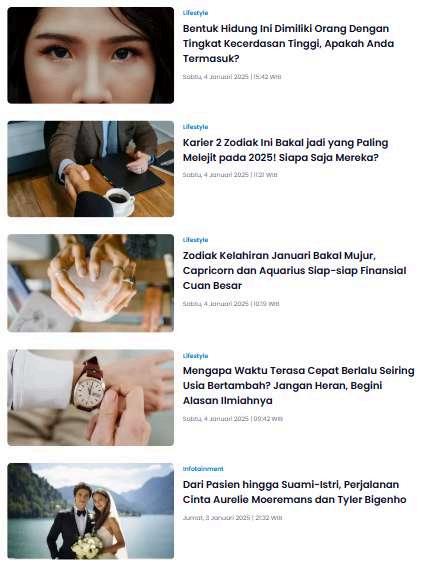The width and height of the screenshot is (429, 565).
Task: Open Zodiak Kelahiran Januari article headline
Action: coord(294,270)
